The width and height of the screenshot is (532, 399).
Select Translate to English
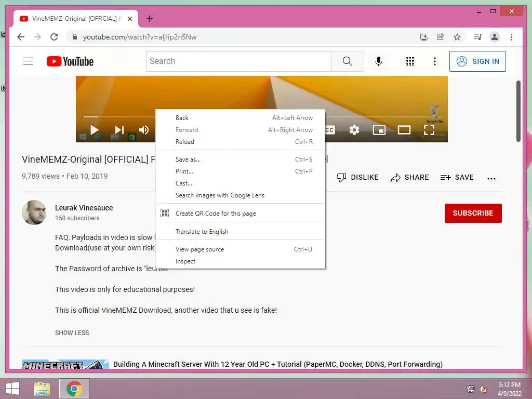pyautogui.click(x=241, y=232)
